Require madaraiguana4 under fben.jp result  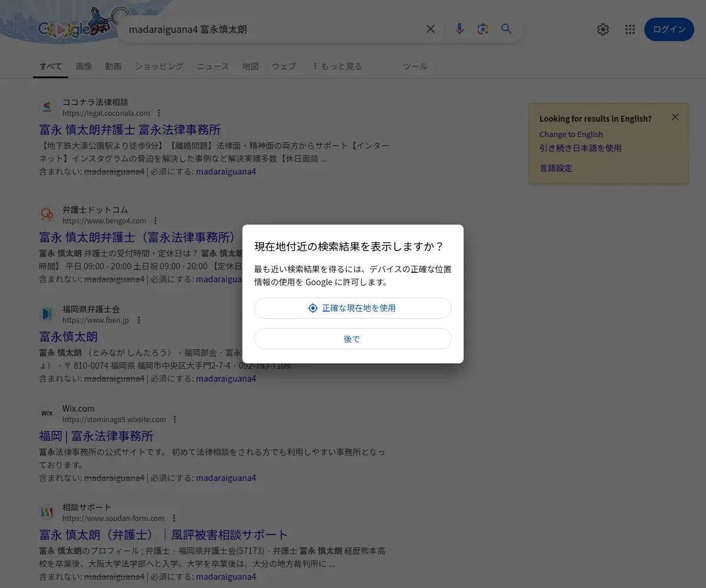pos(226,379)
